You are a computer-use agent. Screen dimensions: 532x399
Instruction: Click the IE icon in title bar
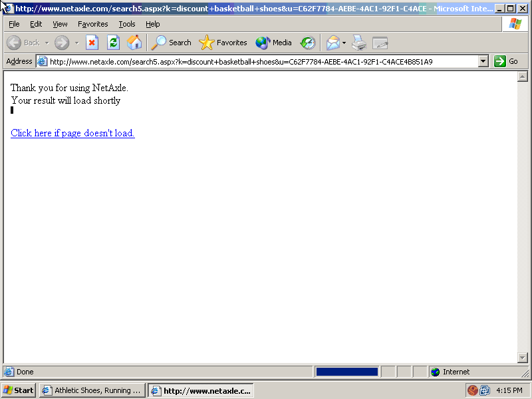(9, 9)
